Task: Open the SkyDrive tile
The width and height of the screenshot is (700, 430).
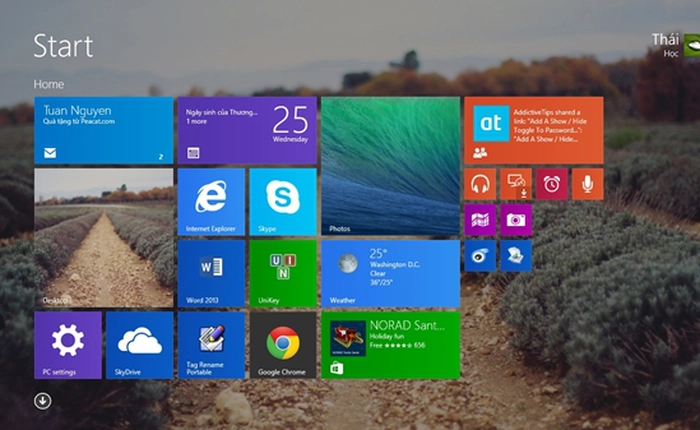Action: [140, 345]
